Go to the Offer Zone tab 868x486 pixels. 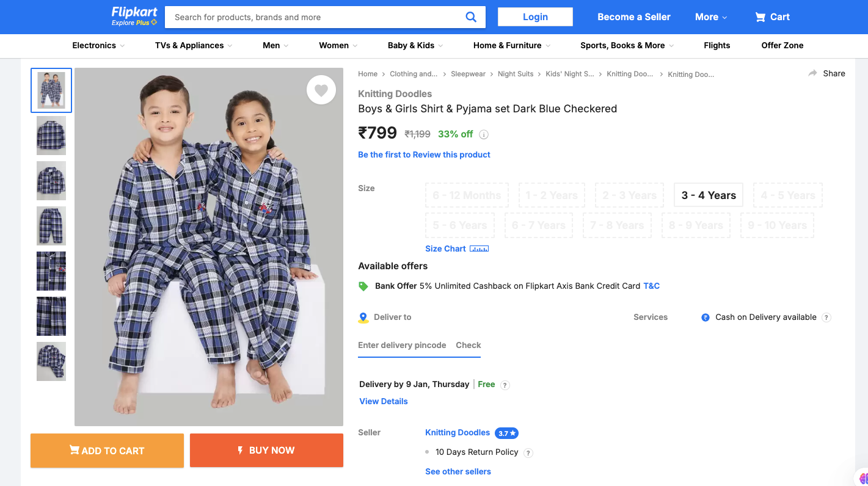pyautogui.click(x=782, y=45)
